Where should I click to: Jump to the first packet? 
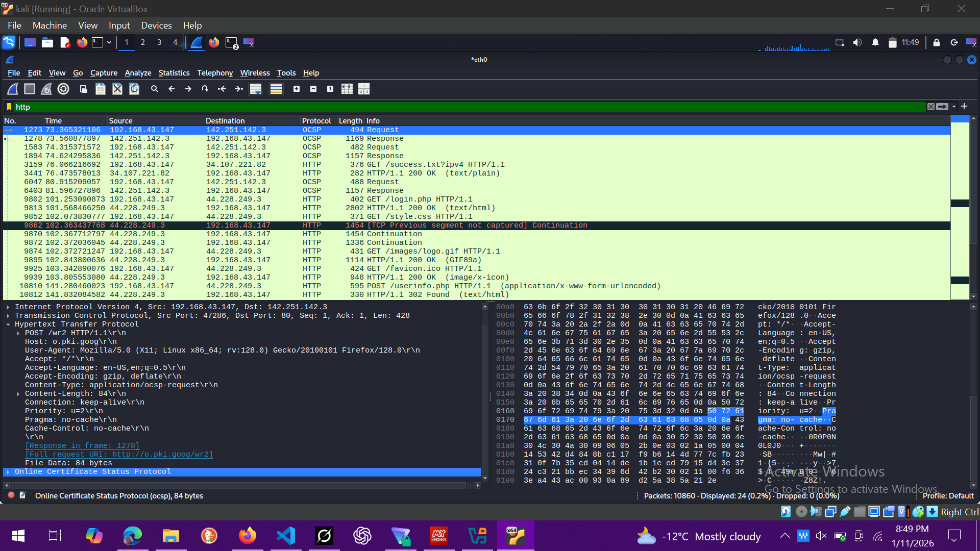click(x=222, y=89)
